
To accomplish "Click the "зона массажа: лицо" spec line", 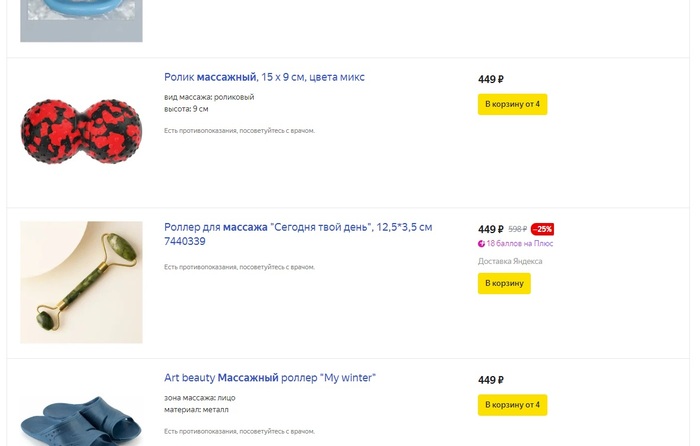I will [x=200, y=398].
